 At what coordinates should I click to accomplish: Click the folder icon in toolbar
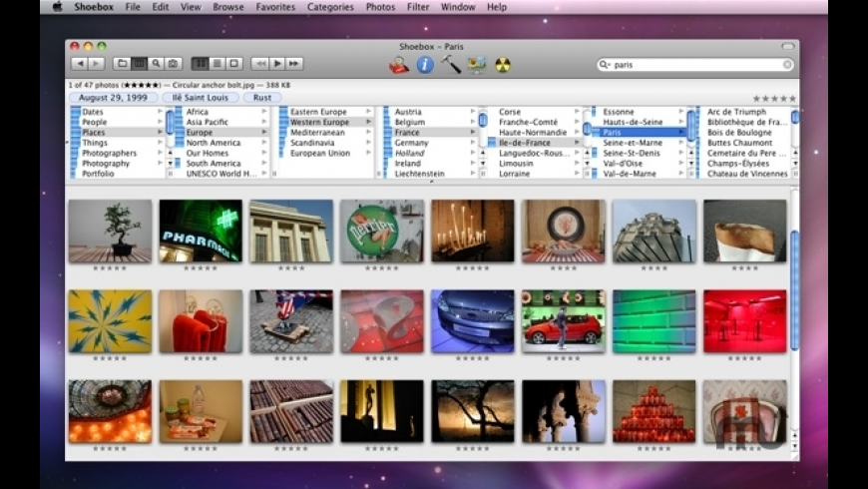(123, 64)
